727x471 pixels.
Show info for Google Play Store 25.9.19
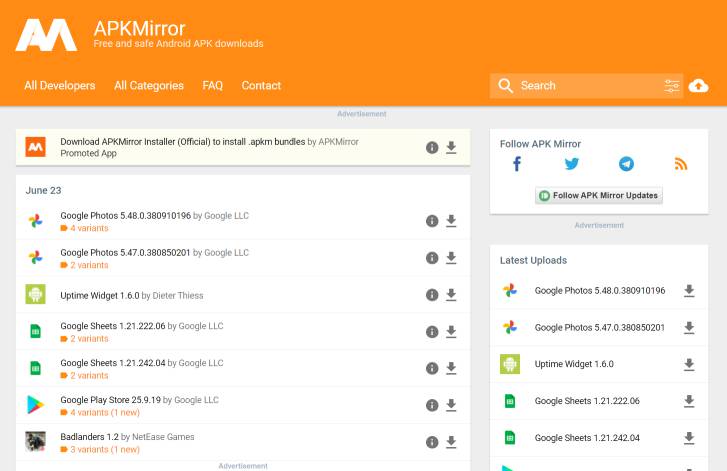point(432,405)
